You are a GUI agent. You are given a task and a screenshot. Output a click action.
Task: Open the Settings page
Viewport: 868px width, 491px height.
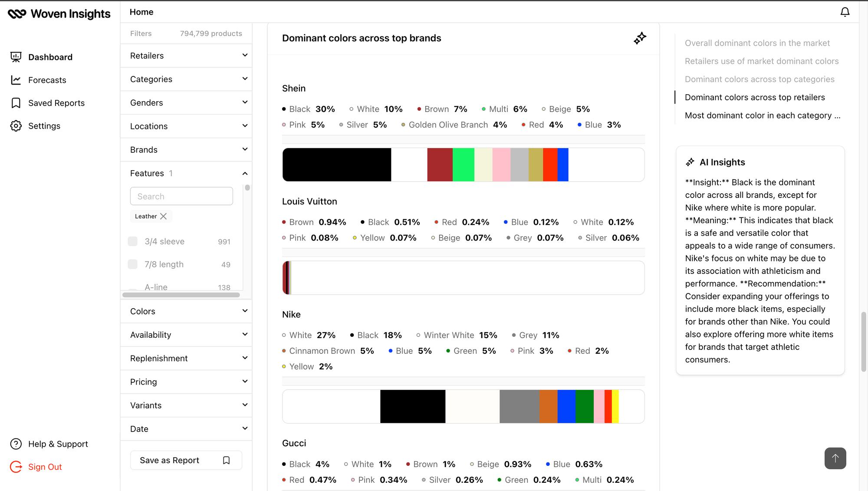tap(44, 126)
